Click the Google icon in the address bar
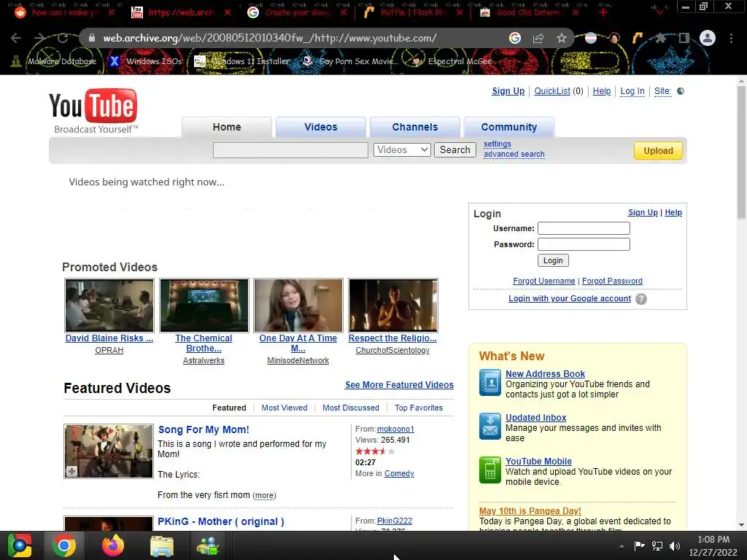747x560 pixels. (x=514, y=38)
